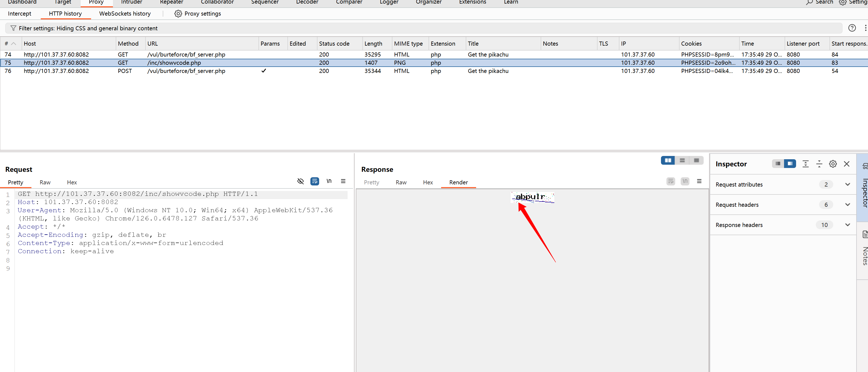Click the Proxy settings gear icon
Screen dimensions: 868x372
[178, 13]
